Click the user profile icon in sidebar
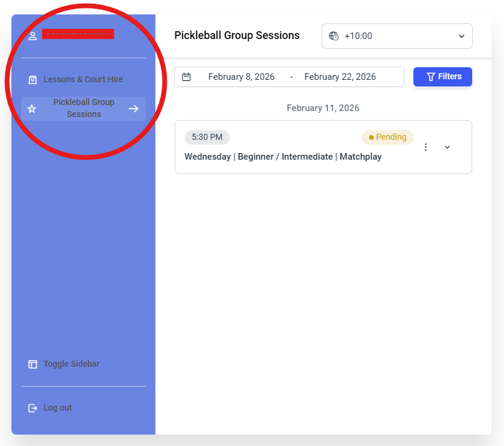 point(32,35)
